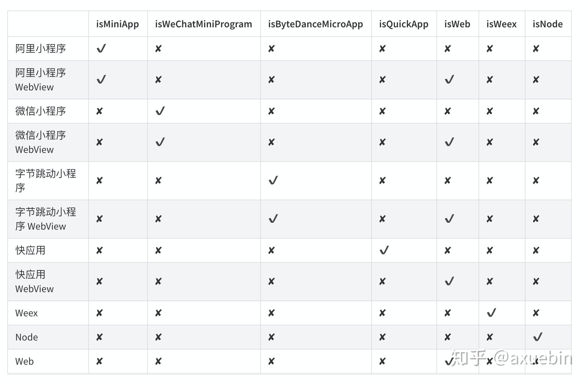The image size is (588, 382).
Task: Click the isByteDanceMicroApp column header
Action: click(315, 24)
